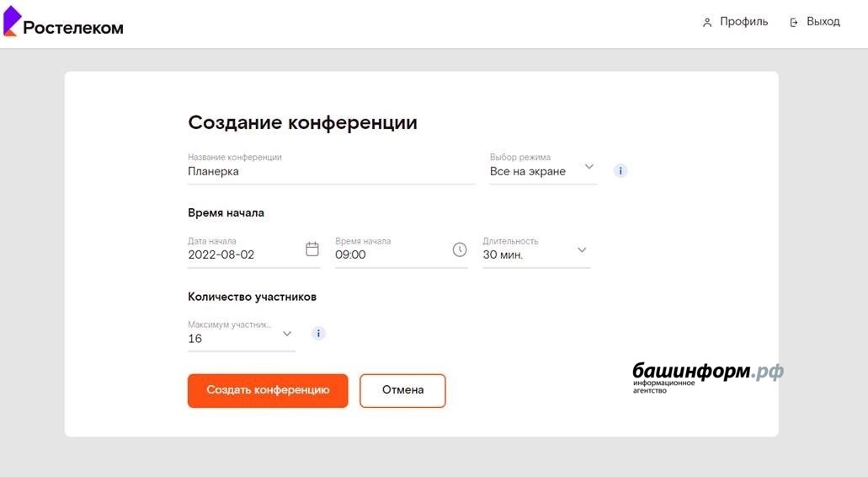Click the Ростелеком purple logo icon
Viewport: 868px width, 477px height.
tap(12, 21)
